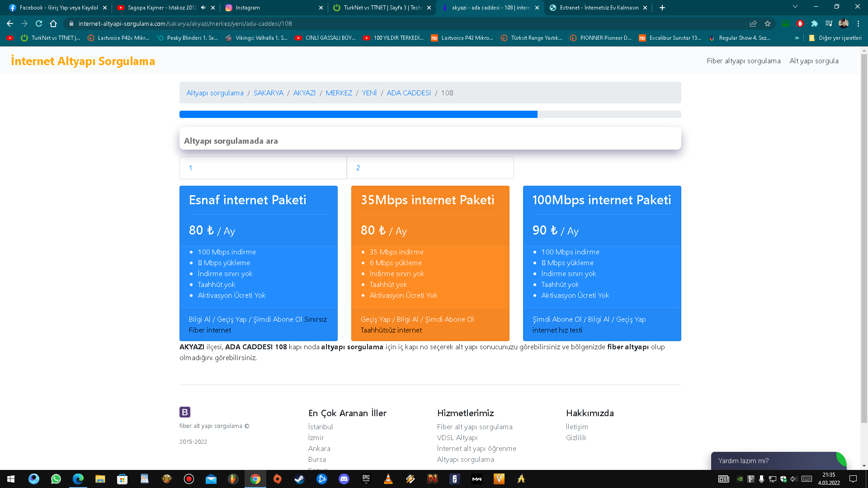Open the Fiber altyapı sorgulama nav link
The width and height of the screenshot is (868, 488).
(743, 61)
